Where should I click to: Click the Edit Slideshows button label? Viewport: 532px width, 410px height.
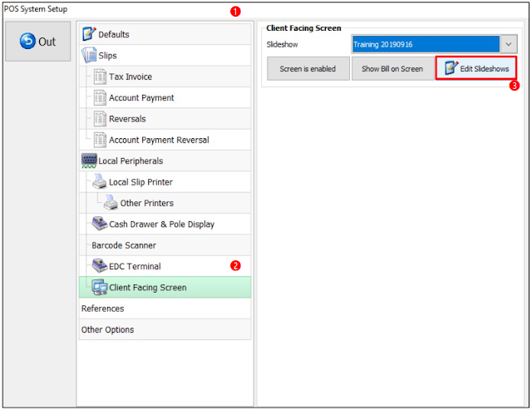[x=484, y=68]
